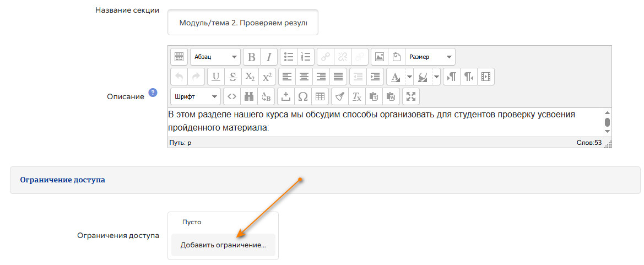
Task: Open the HTML source code editor
Action: point(232,96)
